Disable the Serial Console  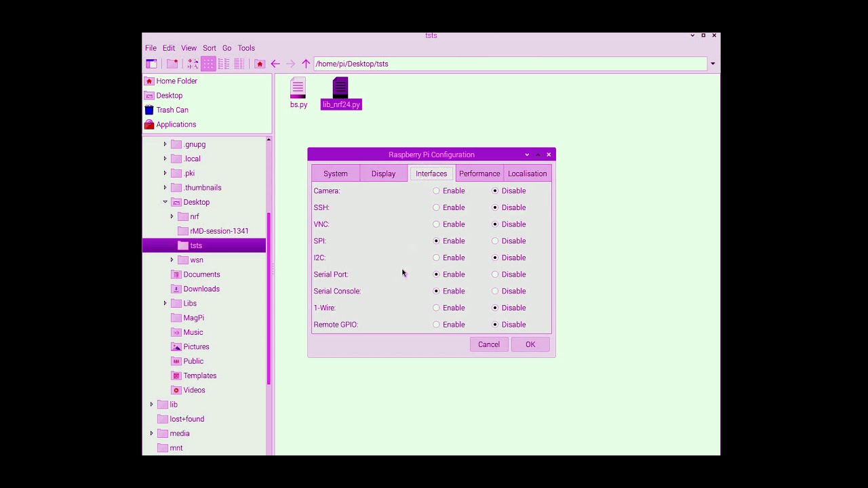pyautogui.click(x=495, y=291)
